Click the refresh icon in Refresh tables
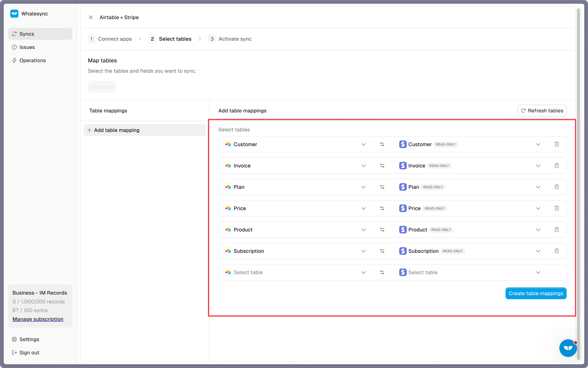The height and width of the screenshot is (368, 588). (523, 111)
